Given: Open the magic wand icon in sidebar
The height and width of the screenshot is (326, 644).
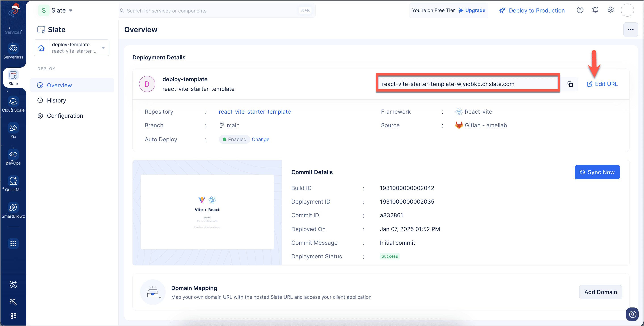Looking at the screenshot, I should coord(13,302).
